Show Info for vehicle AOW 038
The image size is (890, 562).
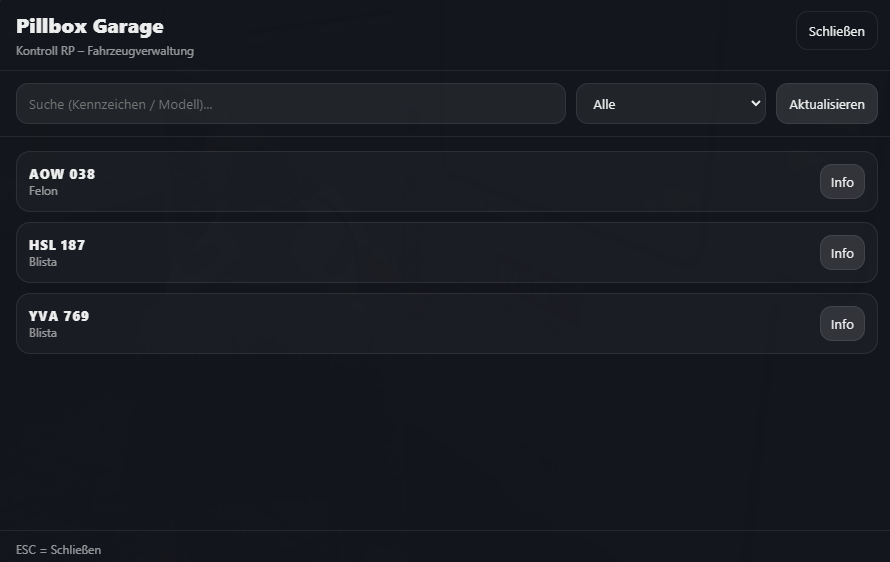(x=842, y=182)
